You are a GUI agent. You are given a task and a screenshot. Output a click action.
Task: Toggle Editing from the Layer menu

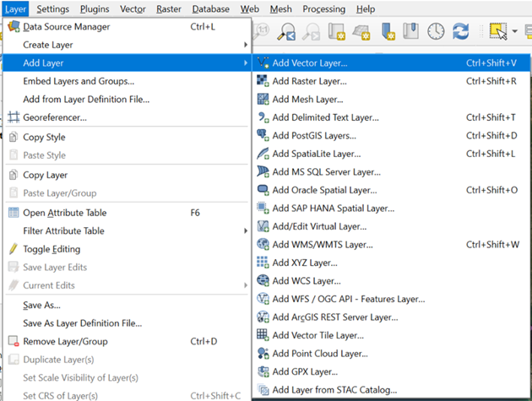pyautogui.click(x=52, y=249)
